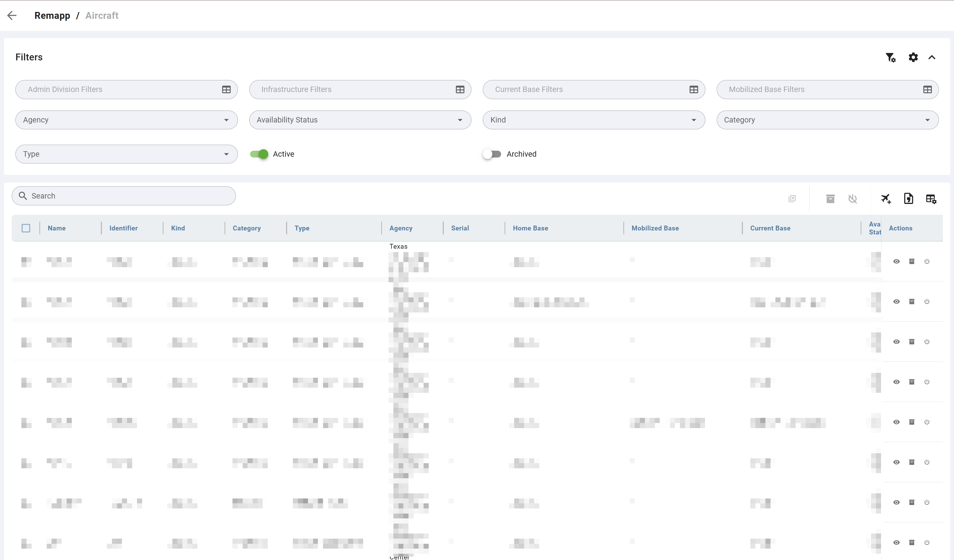Archive the fourth aircraft row

(912, 382)
